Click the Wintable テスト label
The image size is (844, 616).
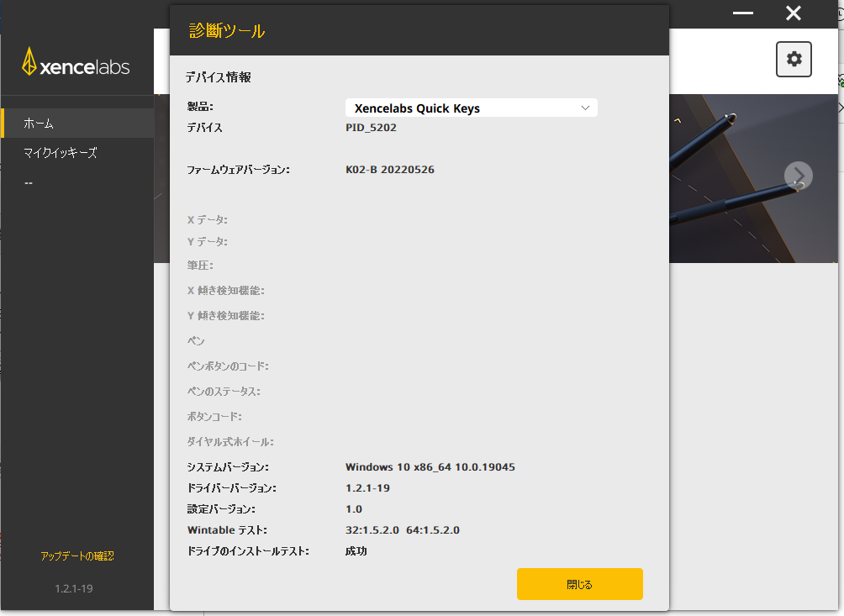click(x=227, y=530)
